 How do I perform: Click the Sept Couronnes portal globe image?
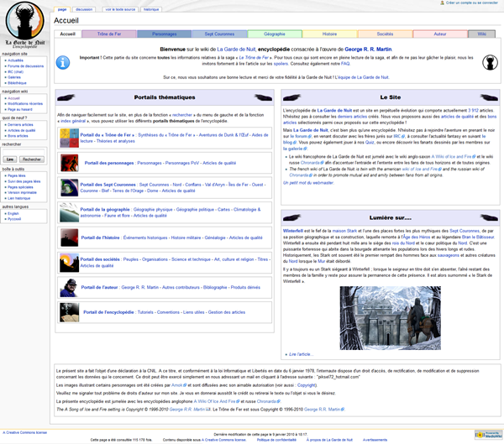(x=69, y=188)
